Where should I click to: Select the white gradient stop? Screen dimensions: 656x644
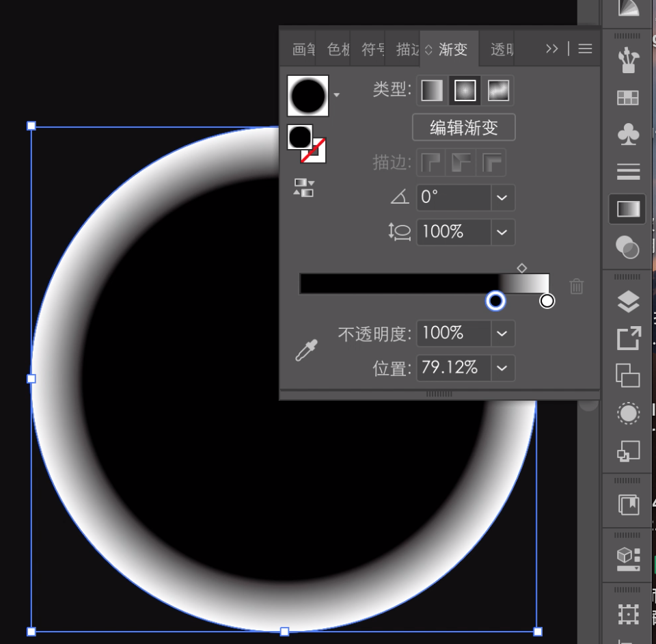pyautogui.click(x=547, y=301)
